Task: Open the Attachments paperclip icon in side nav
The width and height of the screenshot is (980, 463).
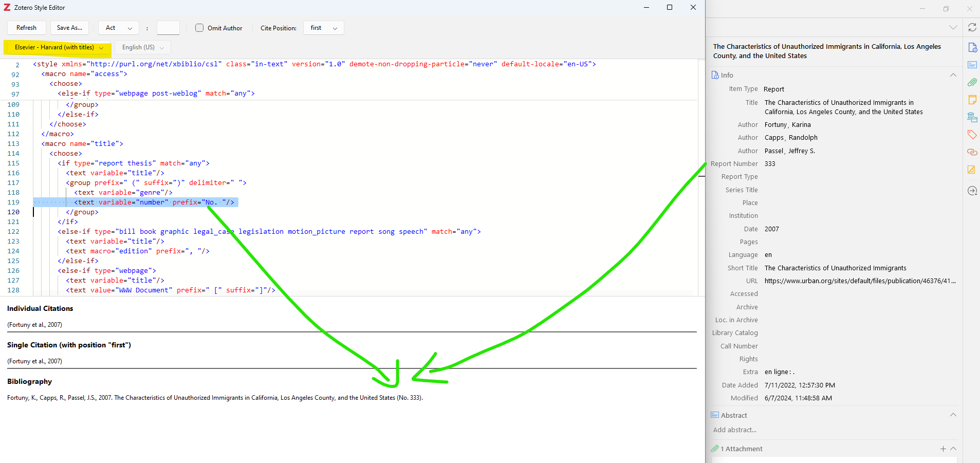Action: (972, 82)
